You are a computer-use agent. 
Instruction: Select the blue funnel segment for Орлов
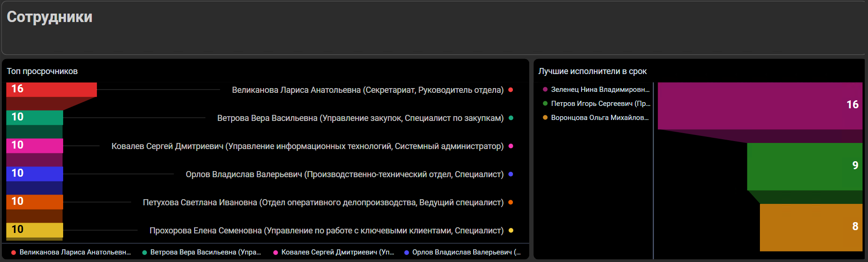pyautogui.click(x=35, y=174)
